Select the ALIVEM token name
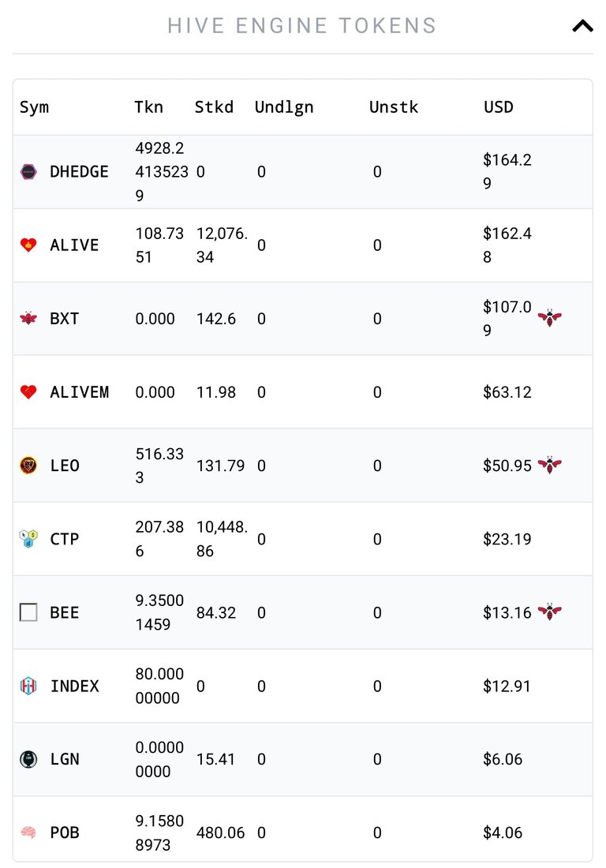Viewport: 606px width, 868px height. [79, 392]
